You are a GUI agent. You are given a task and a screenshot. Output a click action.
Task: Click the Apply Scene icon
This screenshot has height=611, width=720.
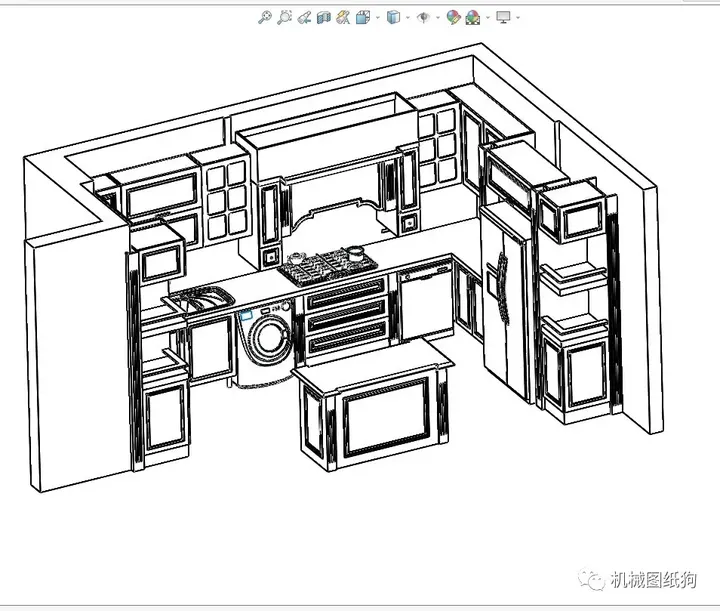click(x=472, y=17)
